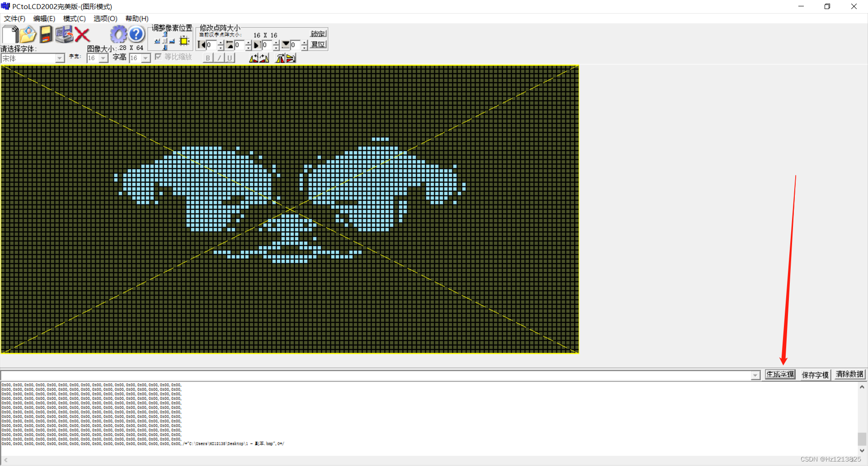Toggle Underline formatting U button
Image resolution: width=868 pixels, height=466 pixels.
(230, 58)
